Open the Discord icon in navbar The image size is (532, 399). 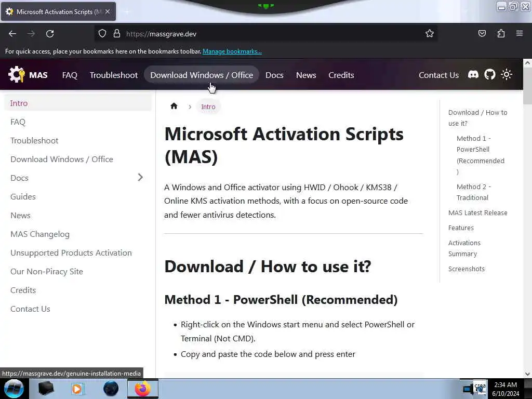[473, 74]
